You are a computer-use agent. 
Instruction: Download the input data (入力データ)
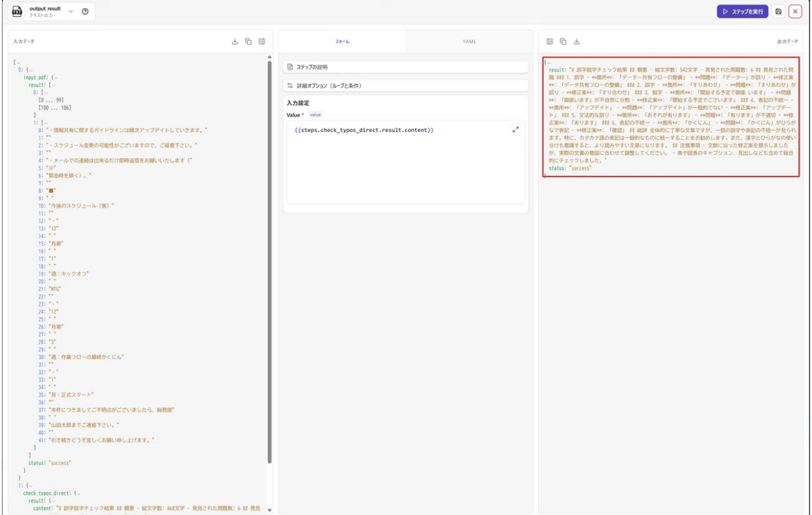(x=235, y=41)
